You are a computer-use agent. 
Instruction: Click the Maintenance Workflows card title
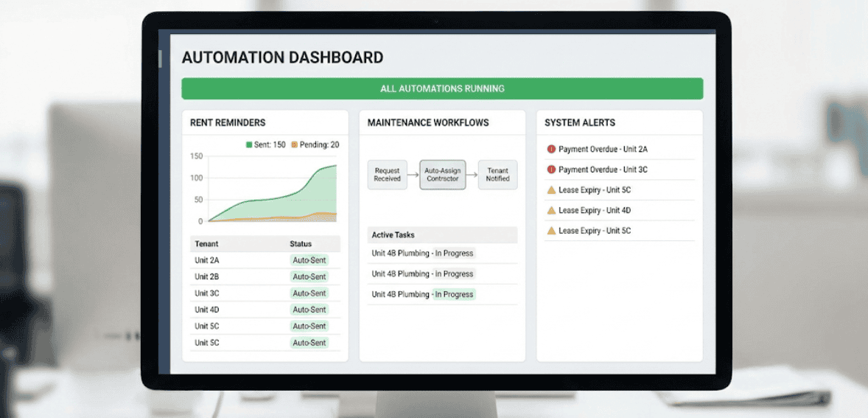(x=428, y=123)
